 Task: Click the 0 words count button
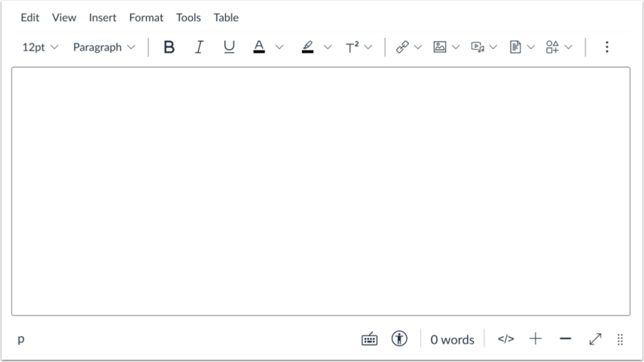(452, 339)
